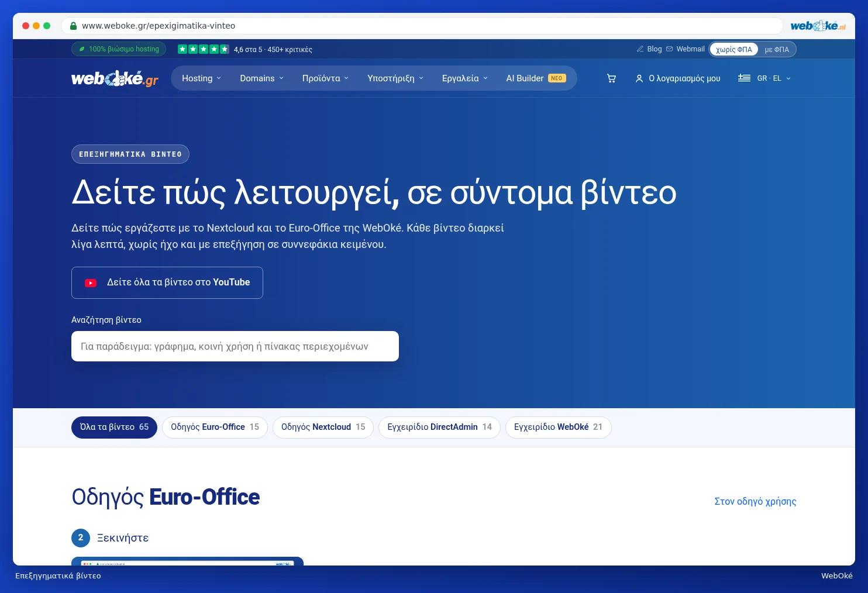Expand the Domains menu
Viewport: 868px width, 593px height.
point(261,78)
